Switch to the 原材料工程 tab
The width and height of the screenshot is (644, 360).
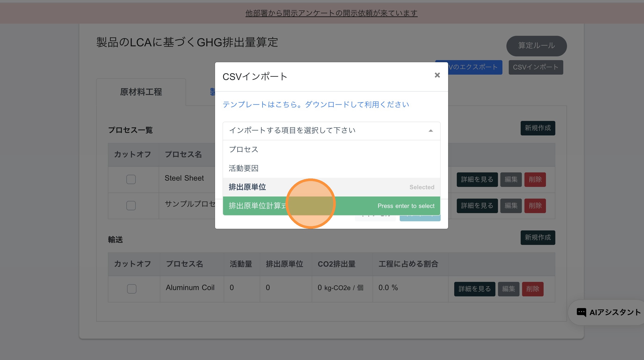[141, 92]
